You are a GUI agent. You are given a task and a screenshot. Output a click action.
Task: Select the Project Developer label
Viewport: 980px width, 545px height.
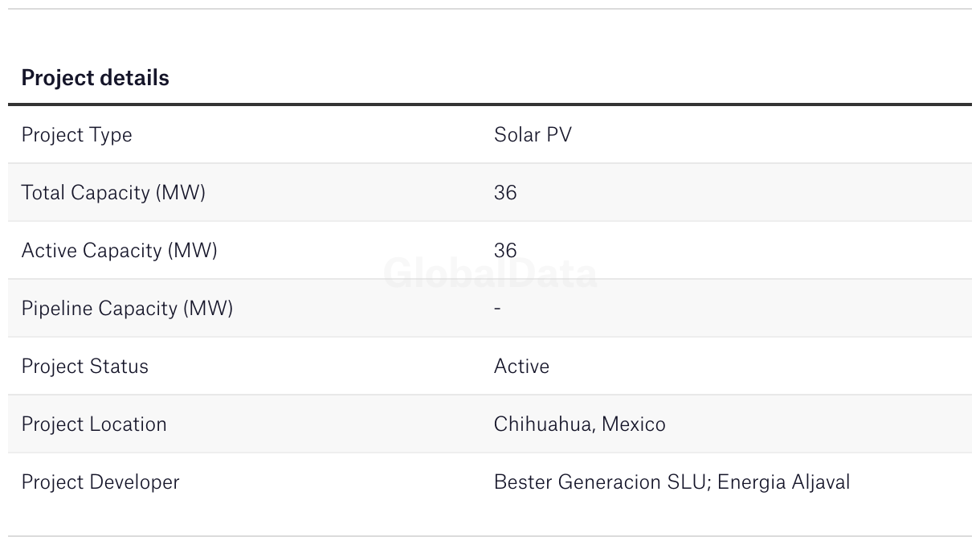pyautogui.click(x=100, y=482)
